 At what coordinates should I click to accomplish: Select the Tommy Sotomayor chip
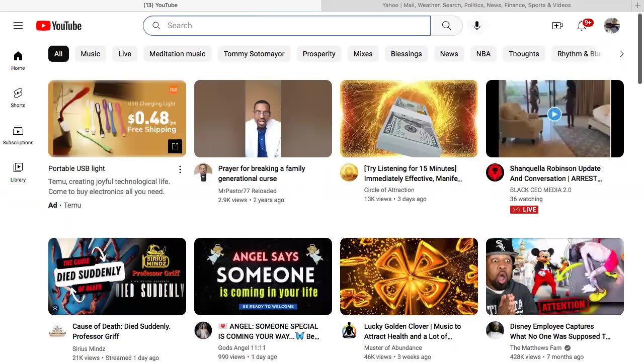254,54
